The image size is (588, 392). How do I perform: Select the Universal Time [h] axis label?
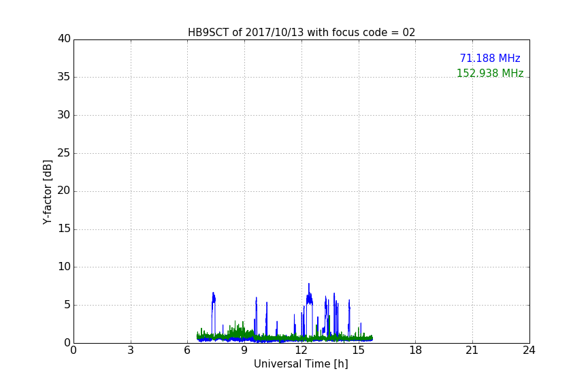301,364
